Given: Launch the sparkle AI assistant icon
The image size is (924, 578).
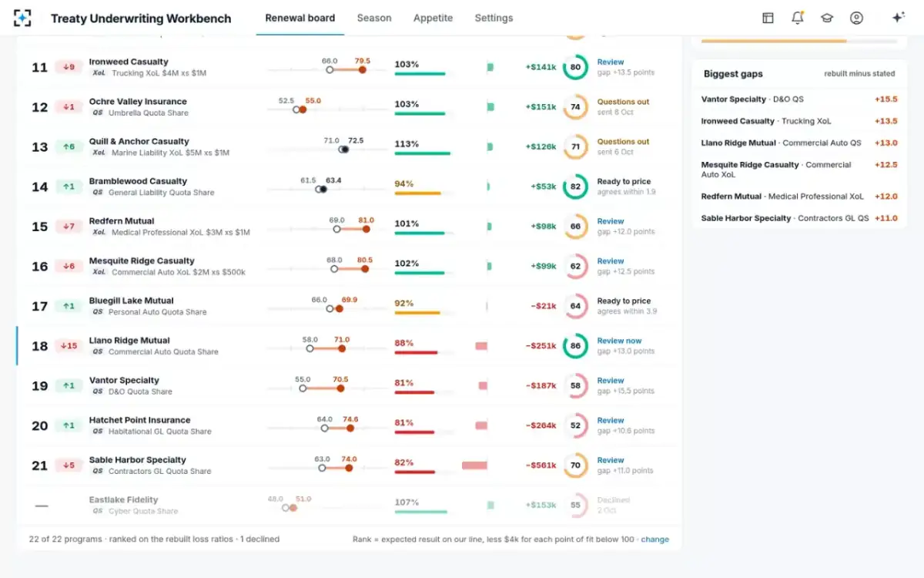Looking at the screenshot, I should point(898,18).
